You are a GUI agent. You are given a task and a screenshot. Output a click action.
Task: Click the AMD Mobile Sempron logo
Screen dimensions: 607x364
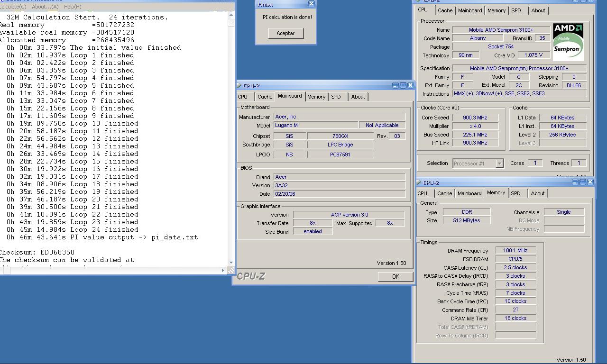pyautogui.click(x=568, y=42)
